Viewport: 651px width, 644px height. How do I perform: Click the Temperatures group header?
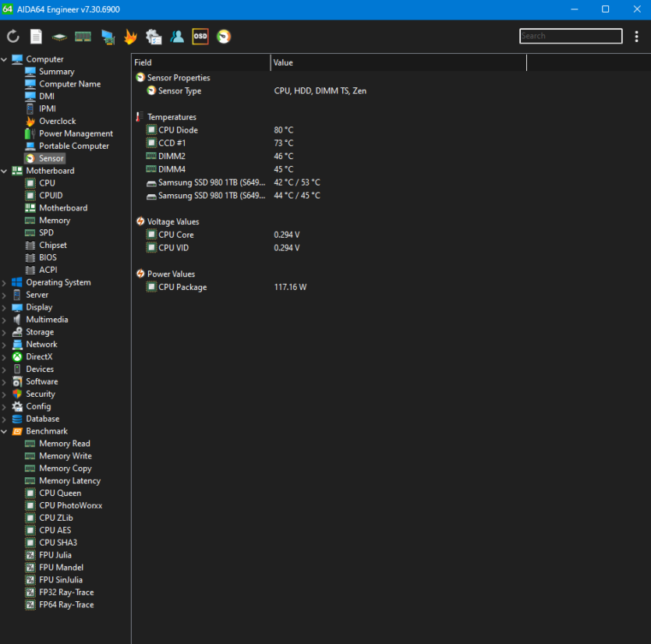click(172, 117)
